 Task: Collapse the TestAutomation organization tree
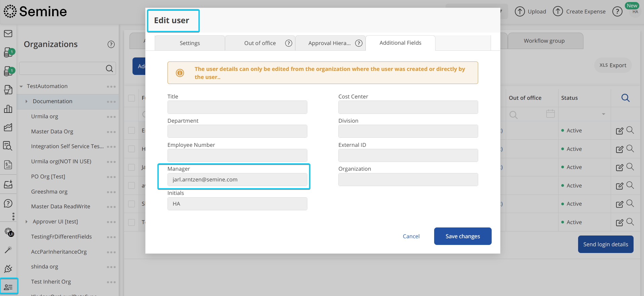point(21,86)
